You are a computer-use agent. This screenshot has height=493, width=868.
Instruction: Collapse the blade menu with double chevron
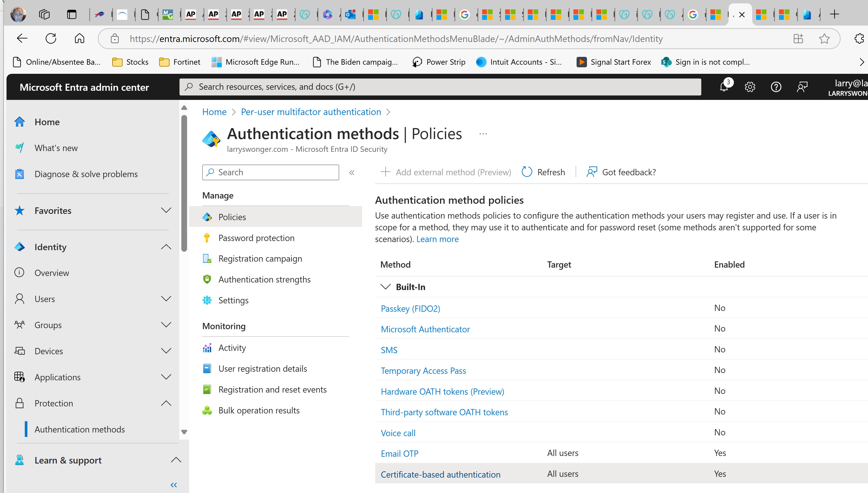[x=352, y=173]
